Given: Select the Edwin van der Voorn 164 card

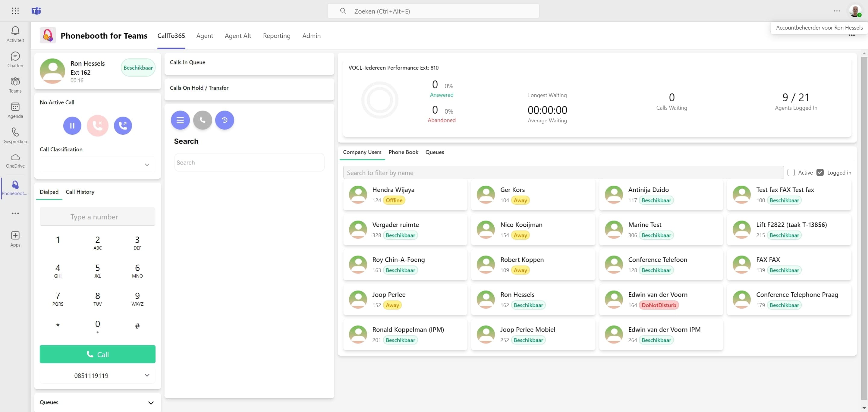Looking at the screenshot, I should pyautogui.click(x=661, y=300).
